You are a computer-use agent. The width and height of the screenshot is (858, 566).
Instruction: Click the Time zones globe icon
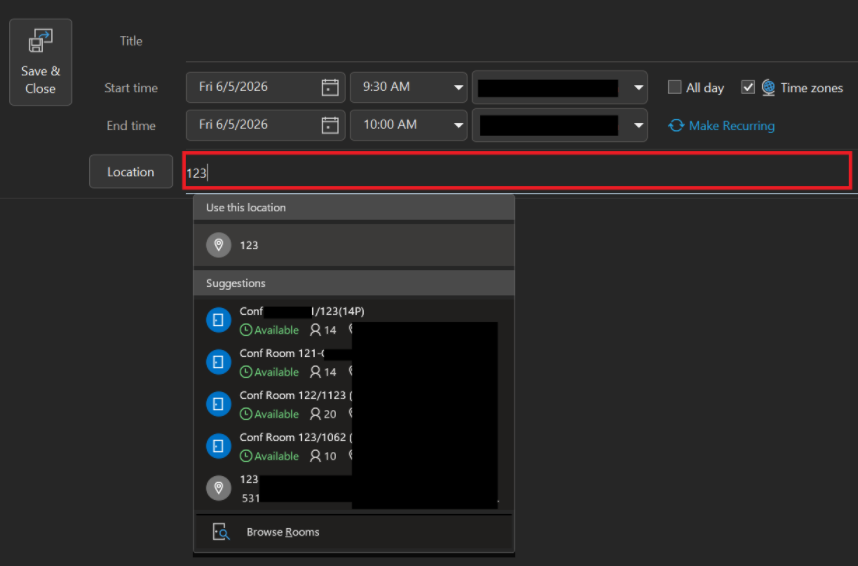tap(768, 88)
